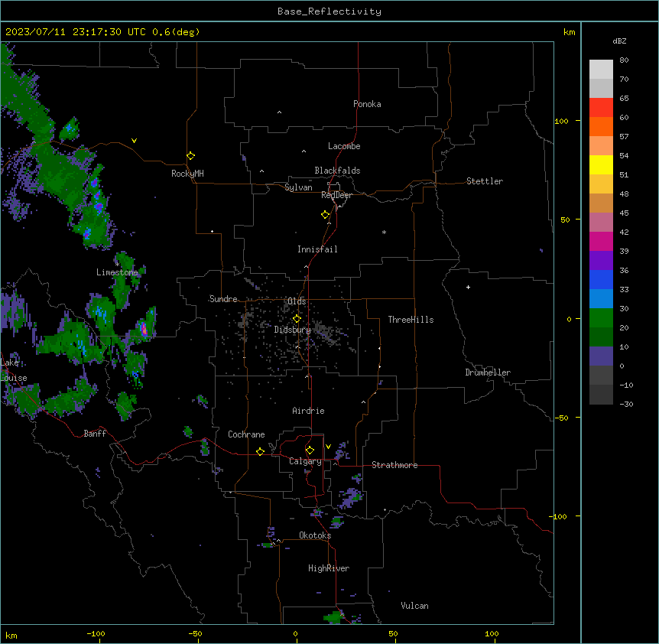Select the purple 39-36 dBZ legend swatch
Image resolution: width=659 pixels, height=644 pixels.
click(x=601, y=261)
